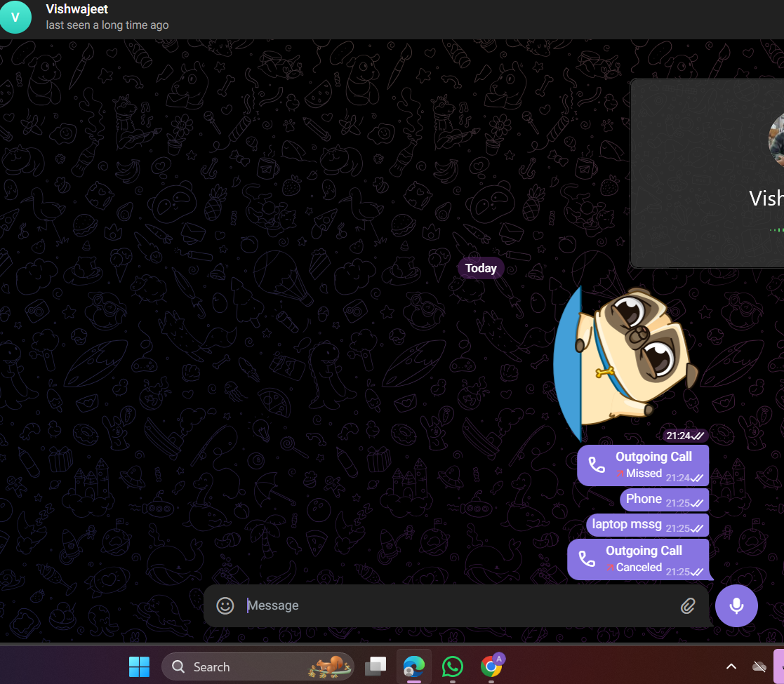784x684 pixels.
Task: Click the cloud sync icon in the system tray
Action: pos(759,666)
